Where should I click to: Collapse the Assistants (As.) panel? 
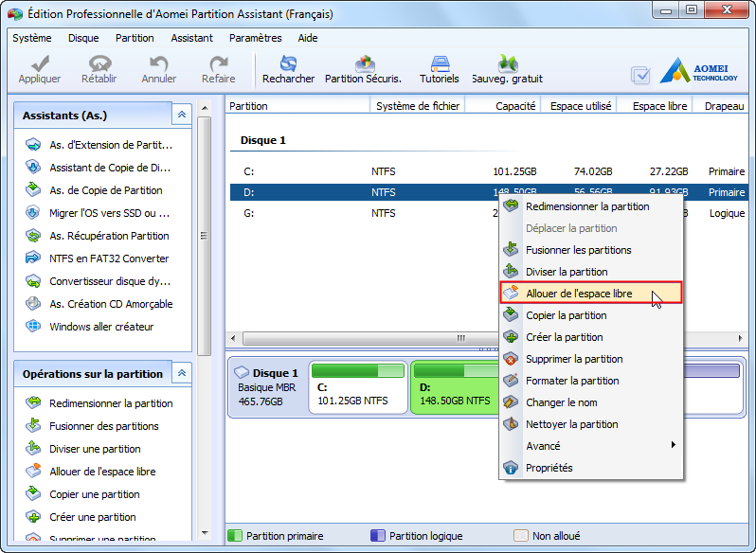(x=182, y=115)
